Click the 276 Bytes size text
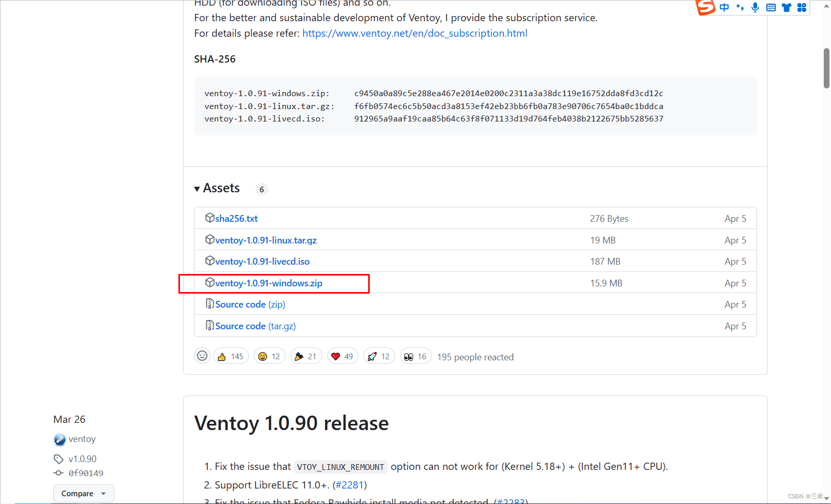 pos(609,219)
